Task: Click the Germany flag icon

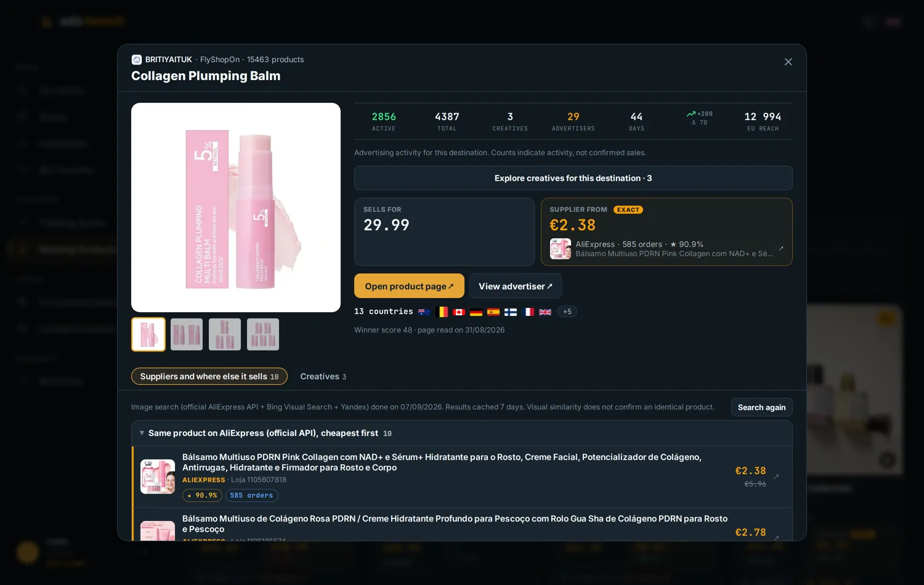Action: [476, 312]
